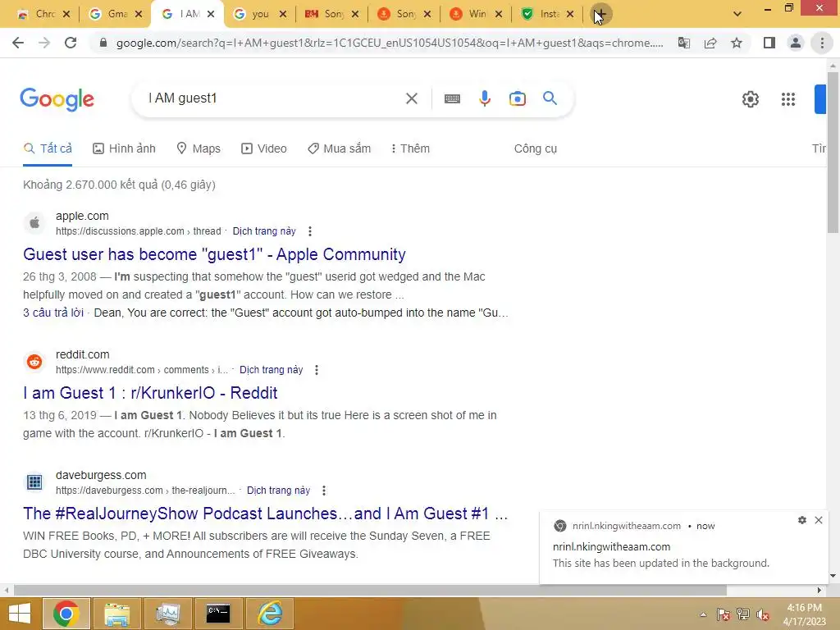View site lock info in address bar
This screenshot has height=630, width=840.
[103, 43]
